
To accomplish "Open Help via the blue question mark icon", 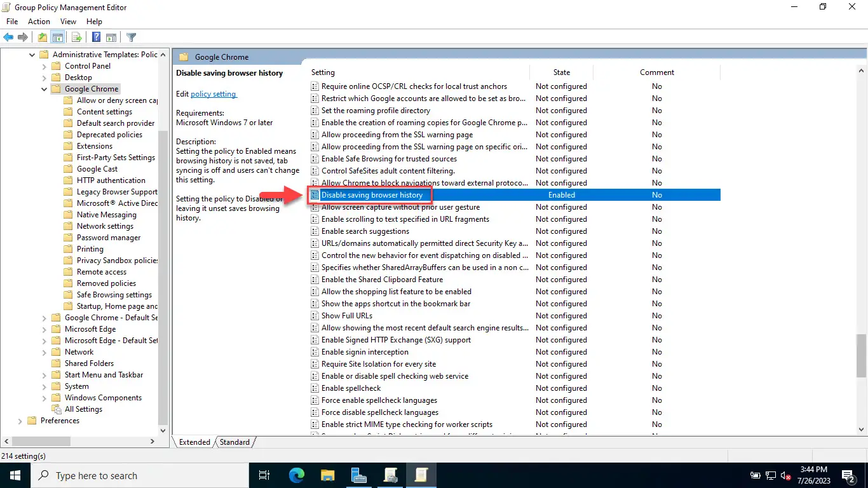I will 97,37.
